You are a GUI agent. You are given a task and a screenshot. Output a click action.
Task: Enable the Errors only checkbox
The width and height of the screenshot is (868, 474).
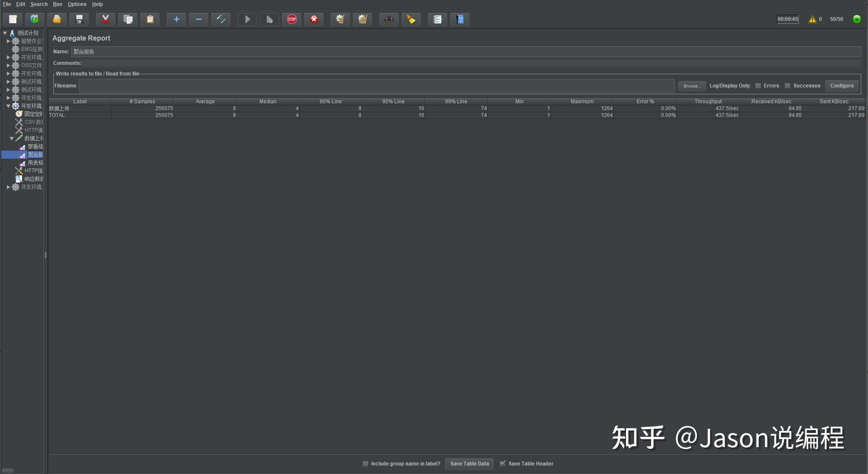tap(758, 86)
